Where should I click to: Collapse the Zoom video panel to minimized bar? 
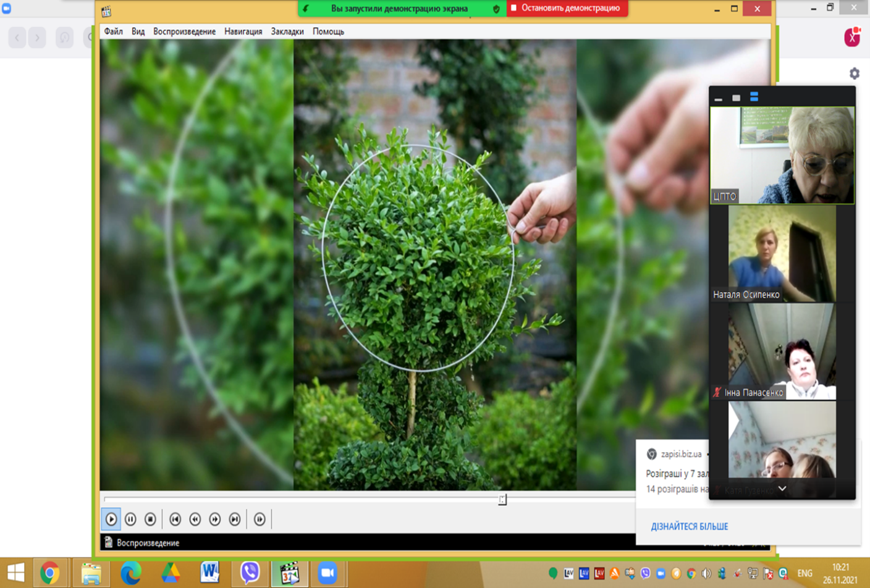click(x=718, y=98)
